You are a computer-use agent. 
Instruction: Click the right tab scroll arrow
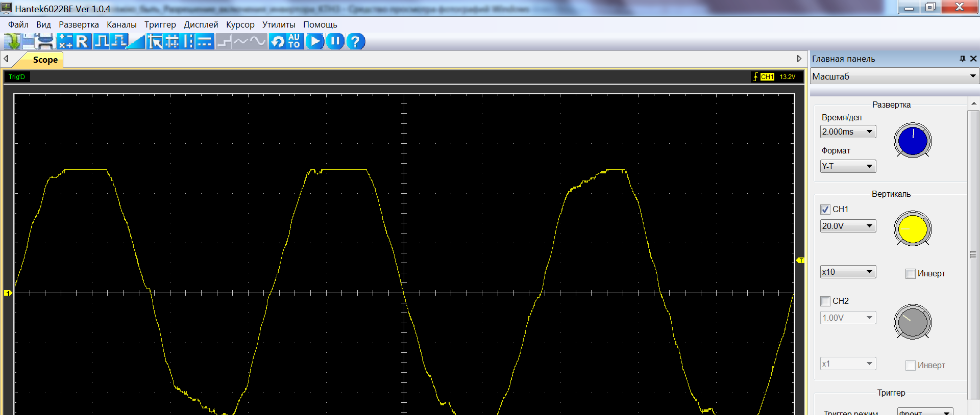coord(799,59)
